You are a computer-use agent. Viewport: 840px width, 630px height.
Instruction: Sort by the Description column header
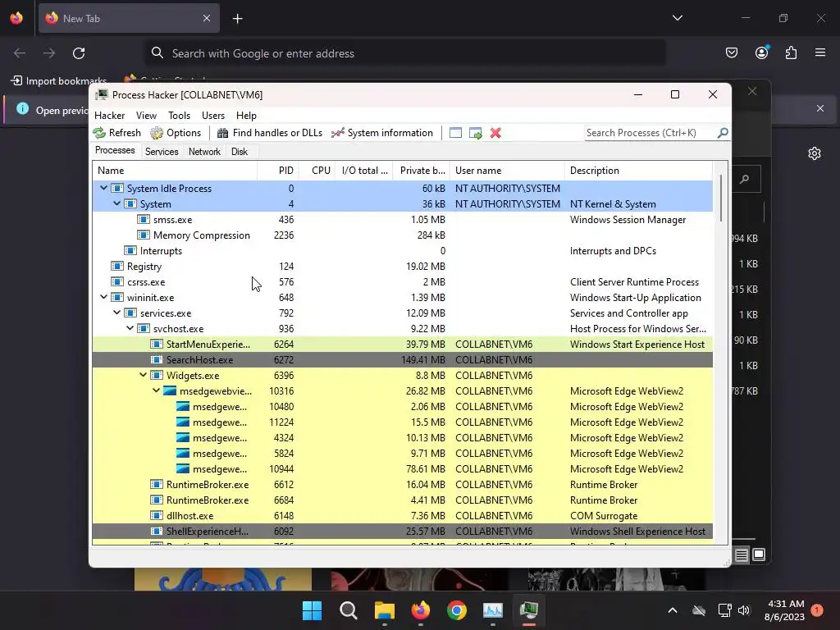coord(638,171)
